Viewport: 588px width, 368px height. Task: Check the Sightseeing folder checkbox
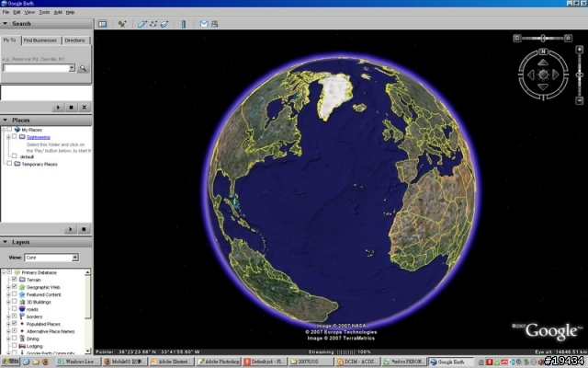15,137
